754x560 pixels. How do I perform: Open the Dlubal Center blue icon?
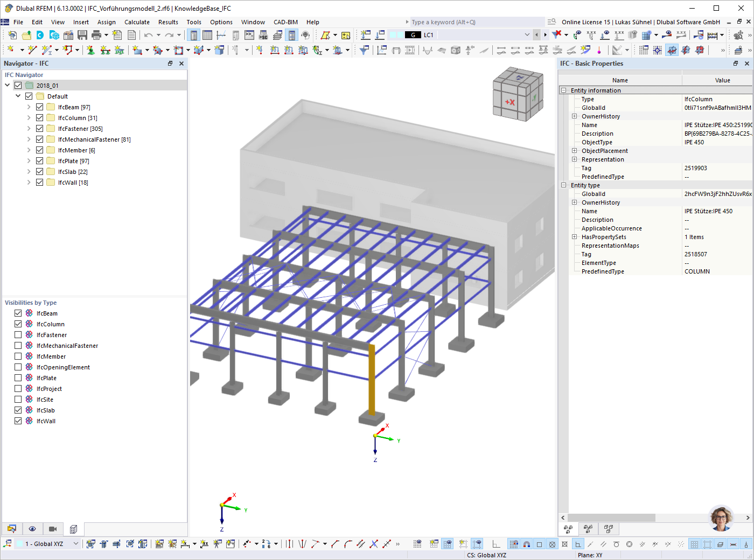tap(40, 35)
